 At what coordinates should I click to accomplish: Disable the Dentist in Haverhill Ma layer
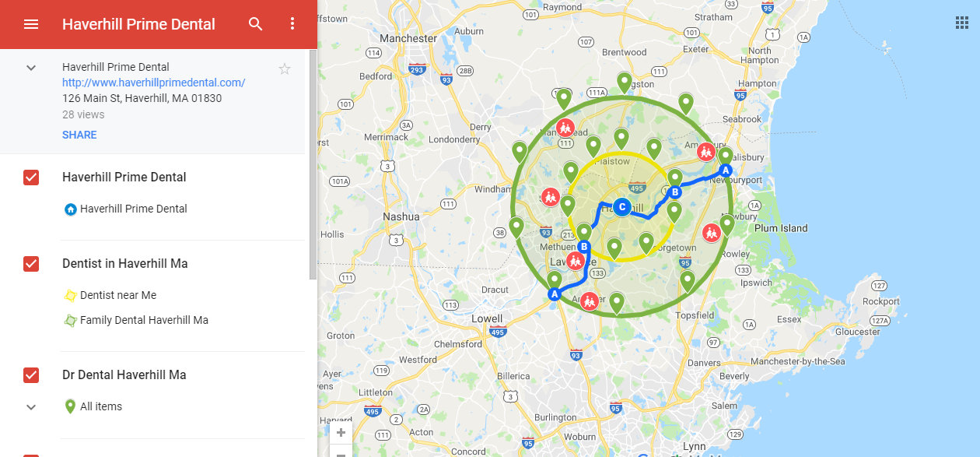[30, 264]
